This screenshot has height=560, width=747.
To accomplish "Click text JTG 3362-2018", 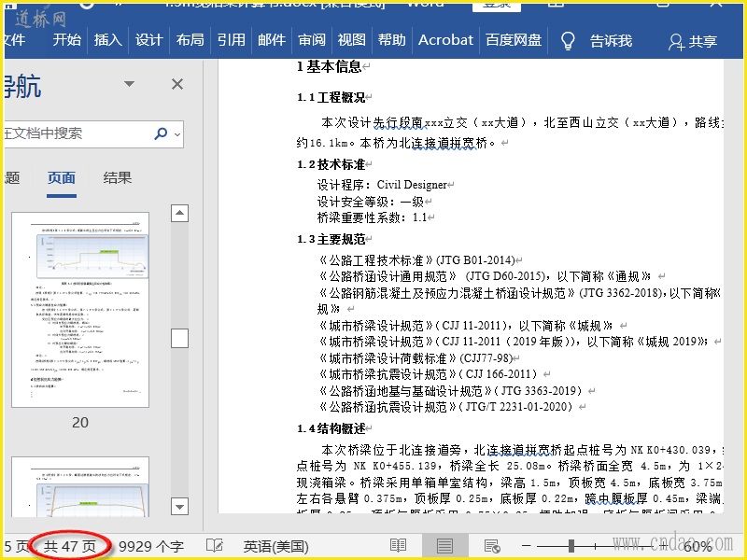I will pos(620,293).
